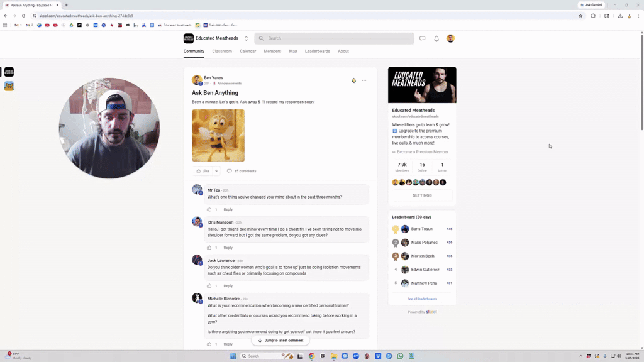Like Mr Tea's comment

point(209,209)
